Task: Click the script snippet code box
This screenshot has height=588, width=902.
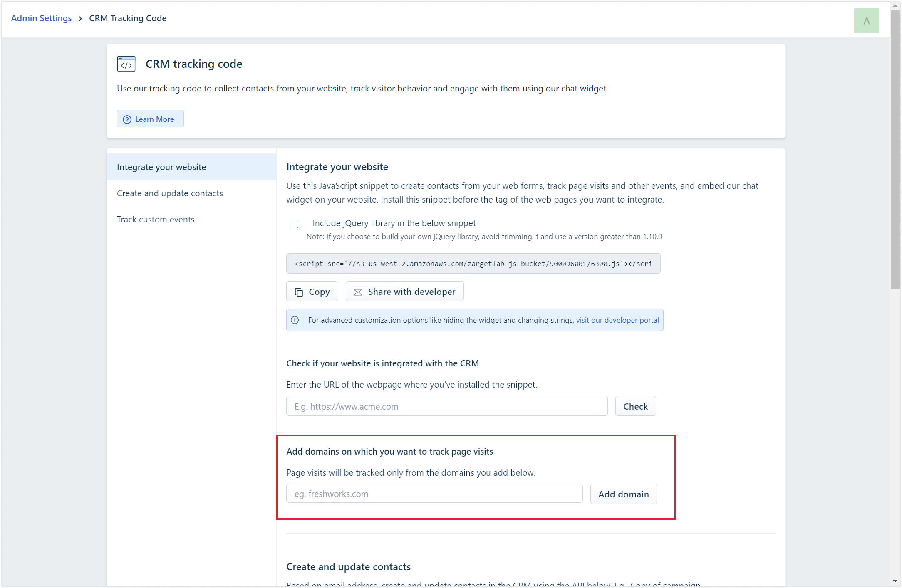Action: coord(473,264)
